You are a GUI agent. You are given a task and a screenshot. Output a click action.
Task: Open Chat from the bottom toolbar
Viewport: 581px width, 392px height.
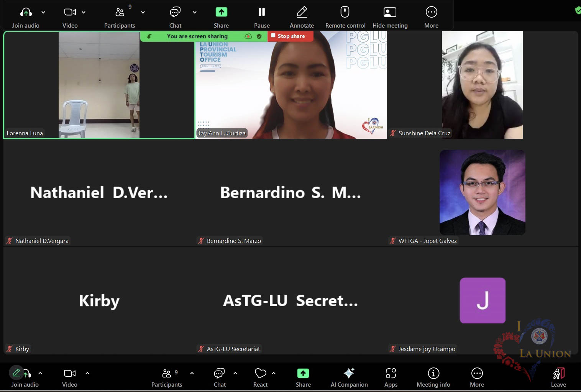point(220,378)
